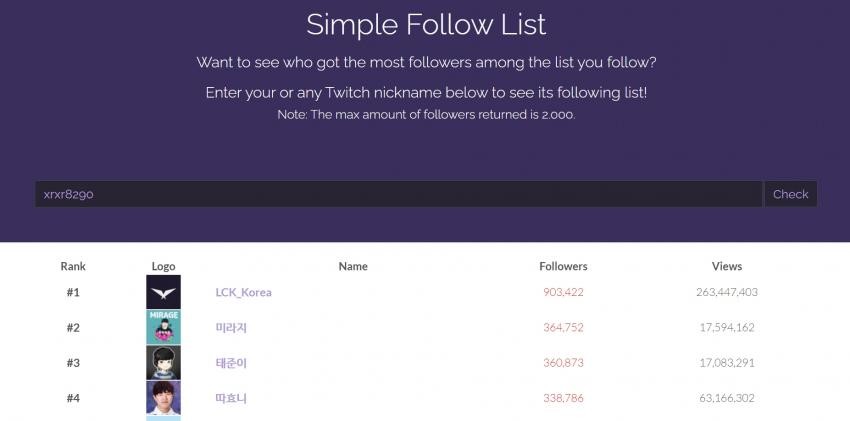The height and width of the screenshot is (421, 850).
Task: Focus the Twitch nickname input field
Action: click(398, 194)
